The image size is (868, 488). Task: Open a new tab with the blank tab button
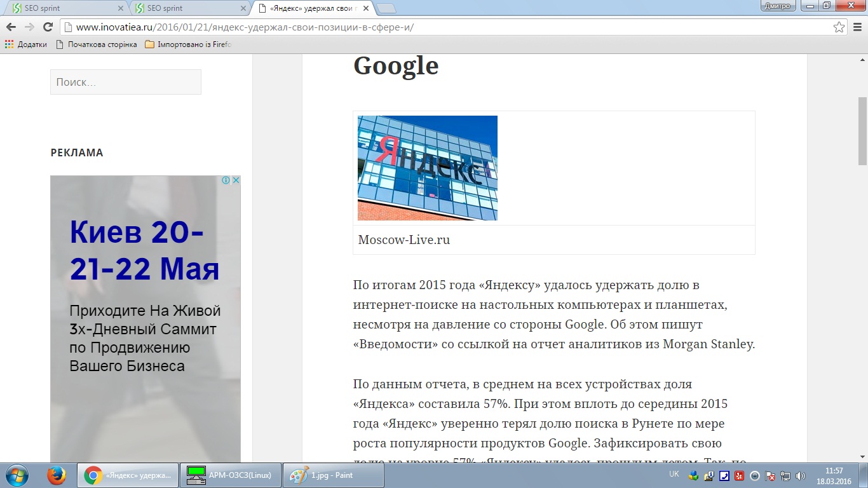[386, 8]
